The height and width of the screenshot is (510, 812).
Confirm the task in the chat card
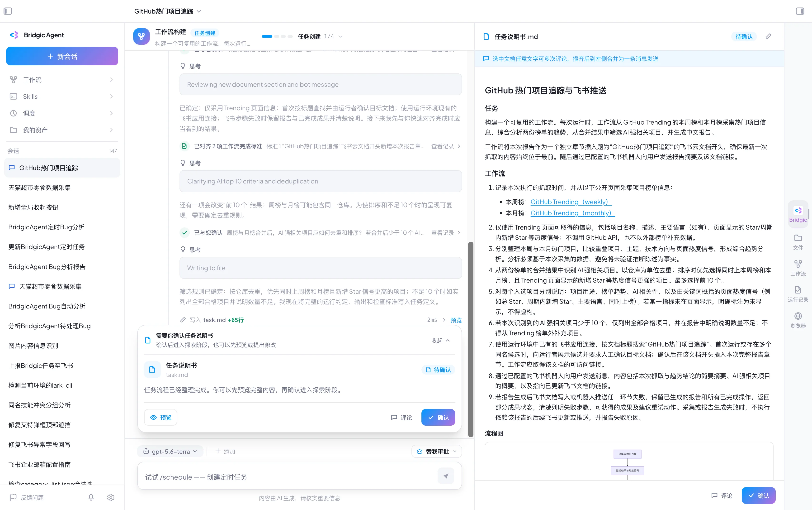tap(438, 417)
